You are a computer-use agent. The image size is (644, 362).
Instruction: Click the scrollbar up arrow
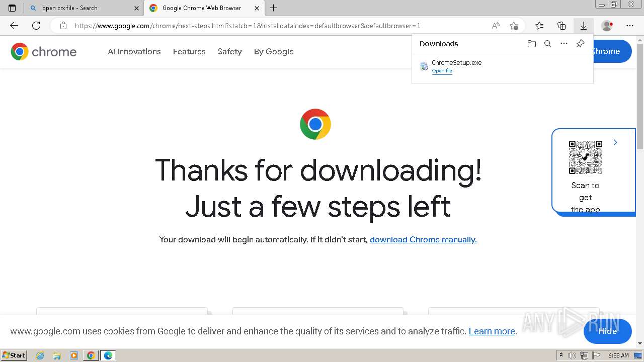click(640, 39)
